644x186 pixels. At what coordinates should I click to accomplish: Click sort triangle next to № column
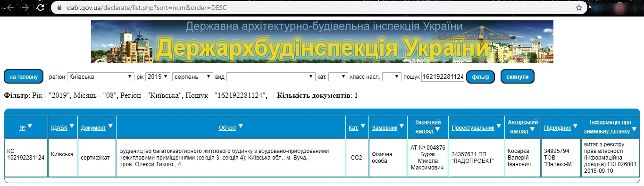(x=30, y=126)
